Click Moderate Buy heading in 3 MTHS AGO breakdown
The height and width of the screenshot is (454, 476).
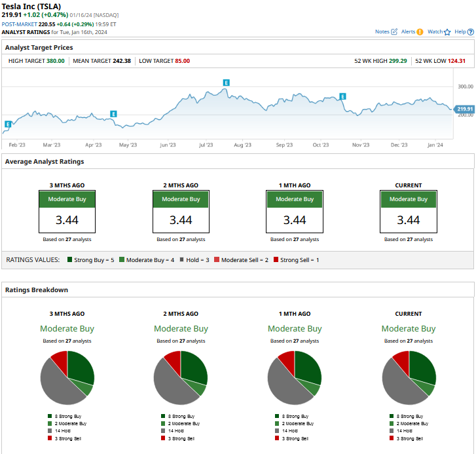pos(67,329)
